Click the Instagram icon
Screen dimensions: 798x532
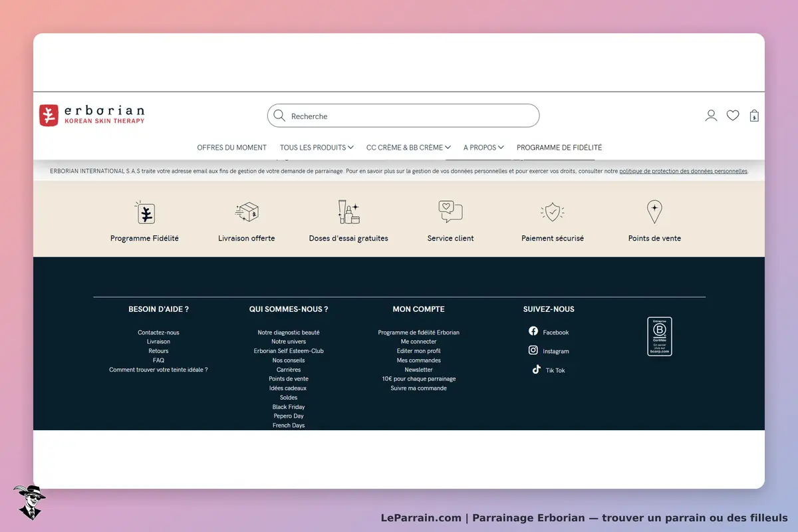pyautogui.click(x=533, y=350)
